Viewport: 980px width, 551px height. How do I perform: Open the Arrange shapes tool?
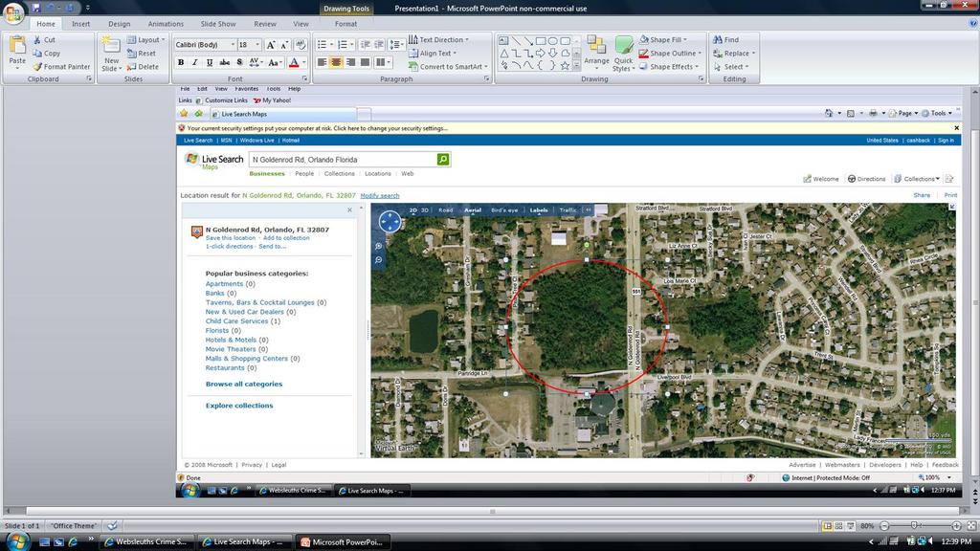tap(596, 52)
